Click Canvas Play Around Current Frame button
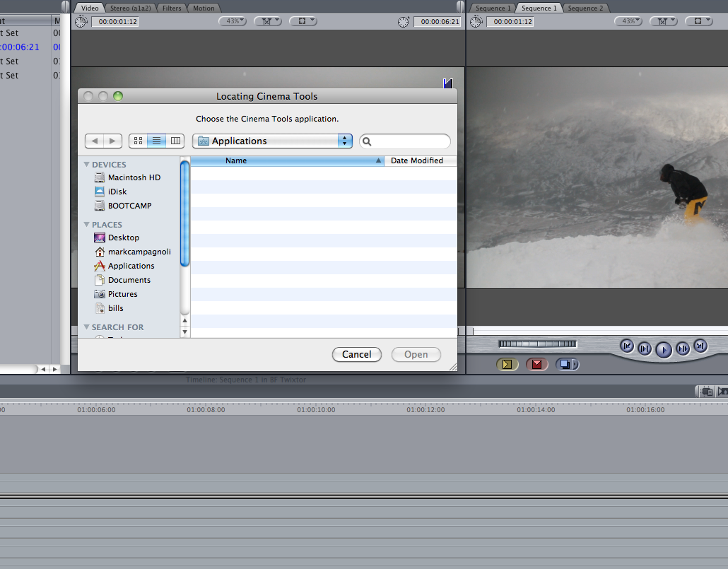This screenshot has width=728, height=569. click(x=683, y=348)
